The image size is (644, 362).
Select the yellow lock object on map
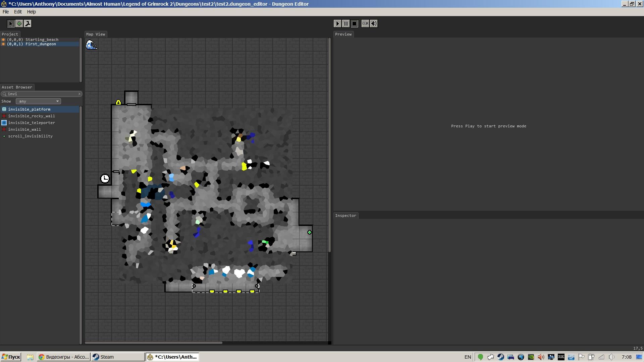(x=118, y=102)
